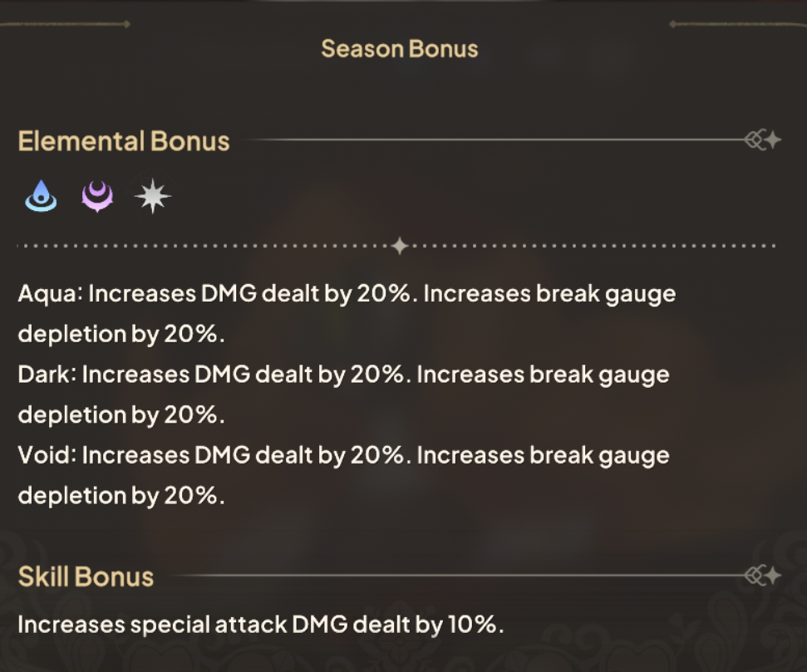Screen dimensions: 807x672
Task: Click the top-left decorative line
Action: click(65, 24)
